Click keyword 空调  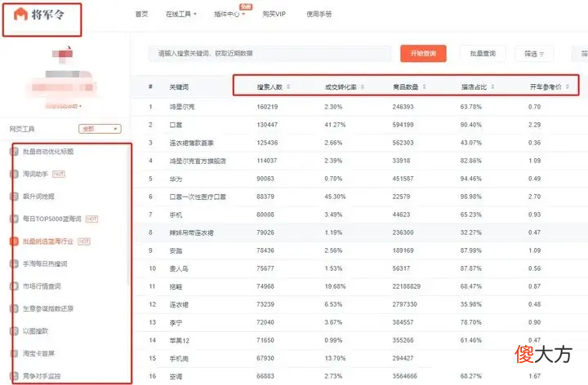tap(176, 376)
